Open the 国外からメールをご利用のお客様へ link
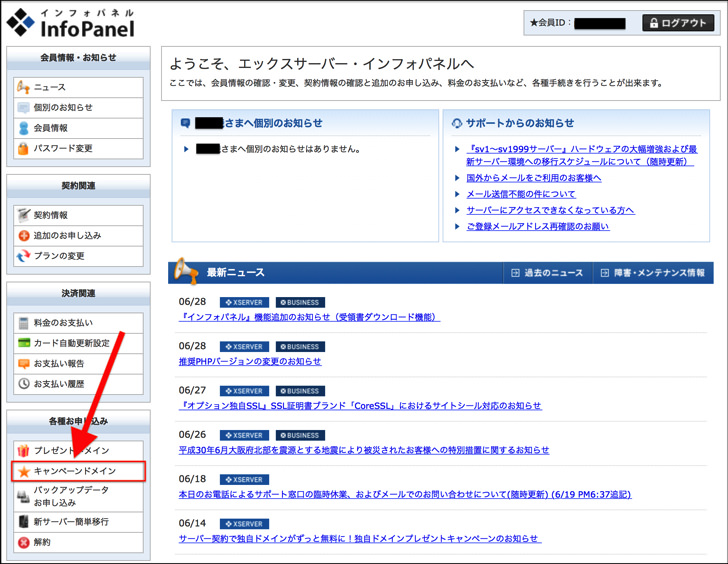Image resolution: width=728 pixels, height=564 pixels. point(533,178)
